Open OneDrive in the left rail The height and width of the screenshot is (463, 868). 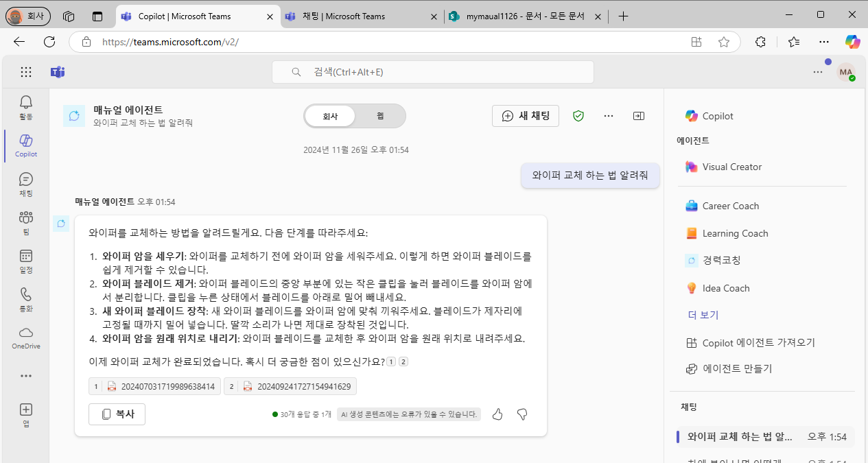25,337
